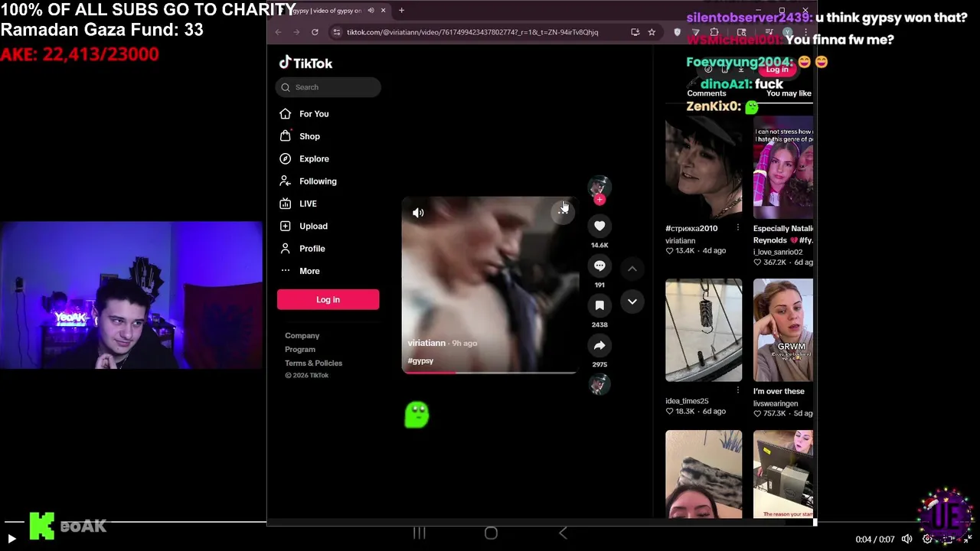This screenshot has width=980, height=551.
Task: Click the For You home icon
Action: click(285, 114)
